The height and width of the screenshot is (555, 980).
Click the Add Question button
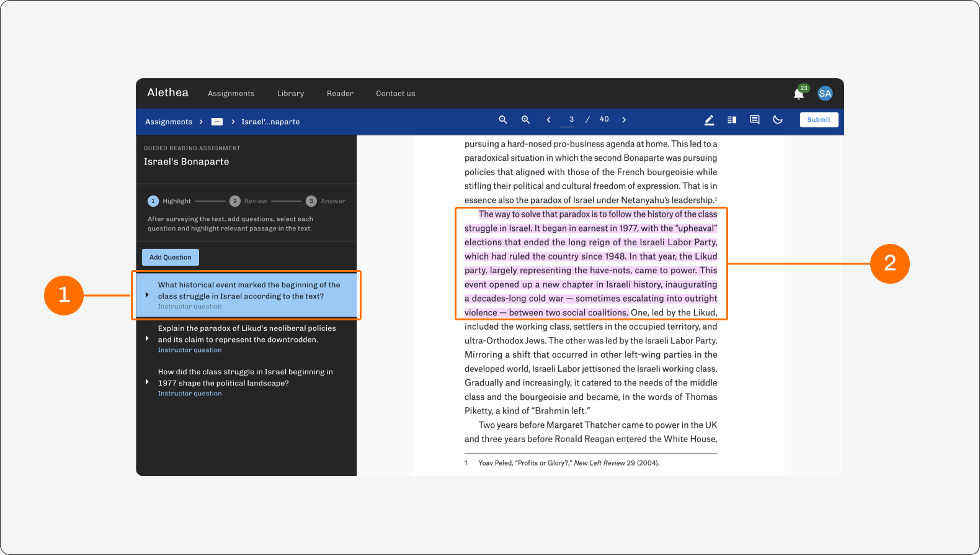click(171, 257)
